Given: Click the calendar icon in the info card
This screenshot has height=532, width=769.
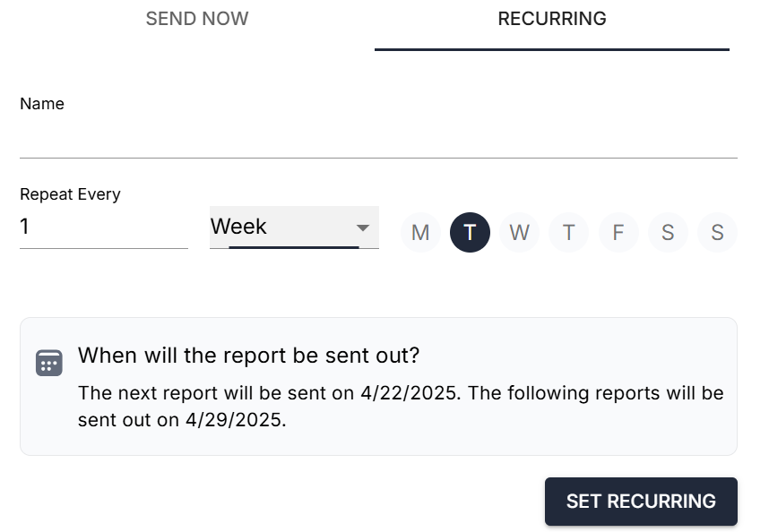Looking at the screenshot, I should pos(49,362).
